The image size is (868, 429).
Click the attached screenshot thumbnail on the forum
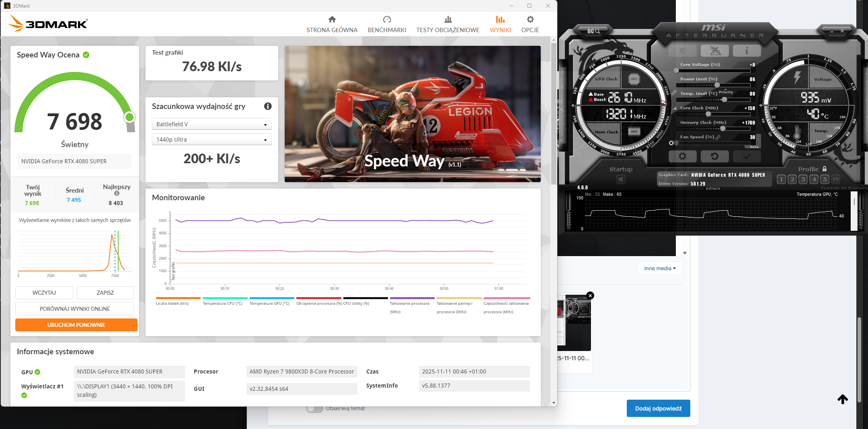[574, 322]
